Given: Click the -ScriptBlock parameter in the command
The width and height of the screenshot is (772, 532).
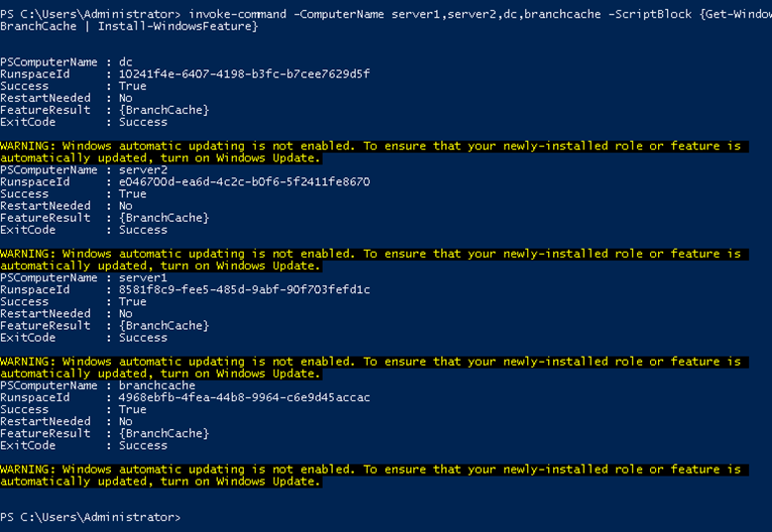Looking at the screenshot, I should (650, 14).
